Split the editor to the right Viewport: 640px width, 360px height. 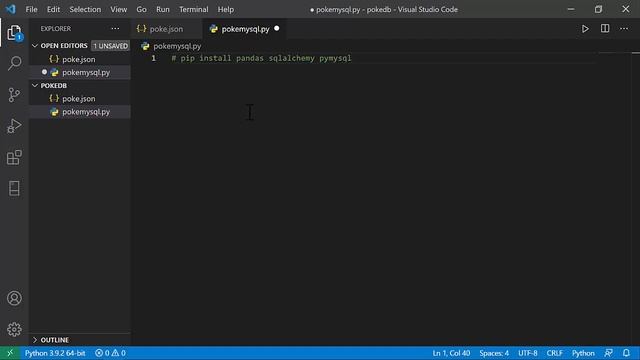click(x=604, y=29)
